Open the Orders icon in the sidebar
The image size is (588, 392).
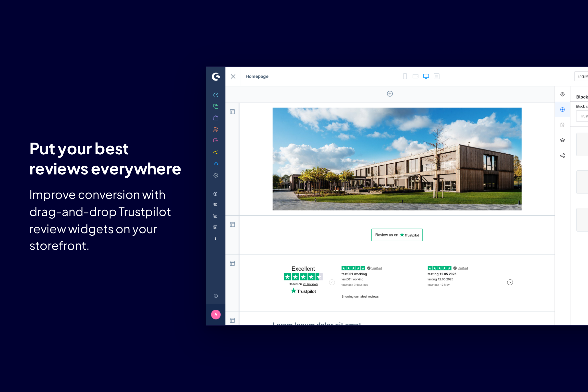tap(216, 118)
